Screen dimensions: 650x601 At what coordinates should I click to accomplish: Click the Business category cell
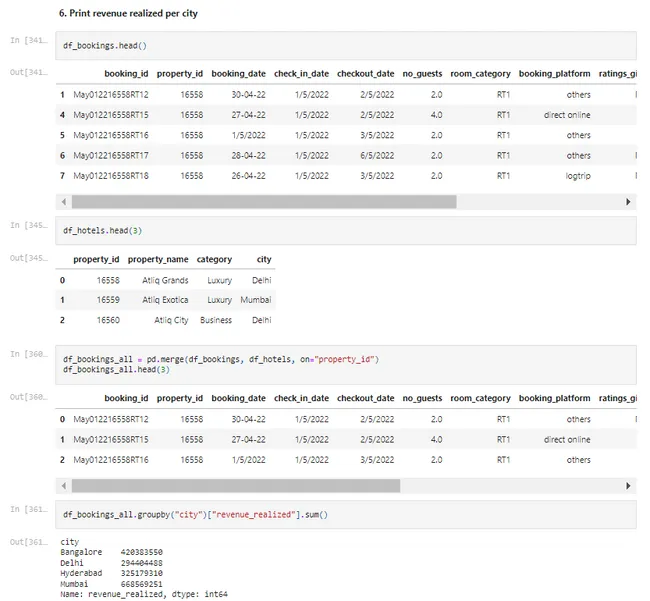216,320
